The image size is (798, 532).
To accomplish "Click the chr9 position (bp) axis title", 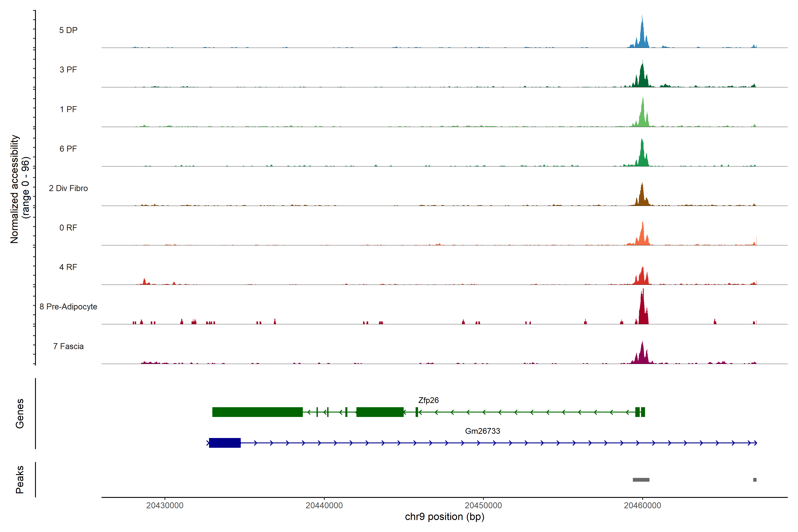I will pyautogui.click(x=444, y=517).
